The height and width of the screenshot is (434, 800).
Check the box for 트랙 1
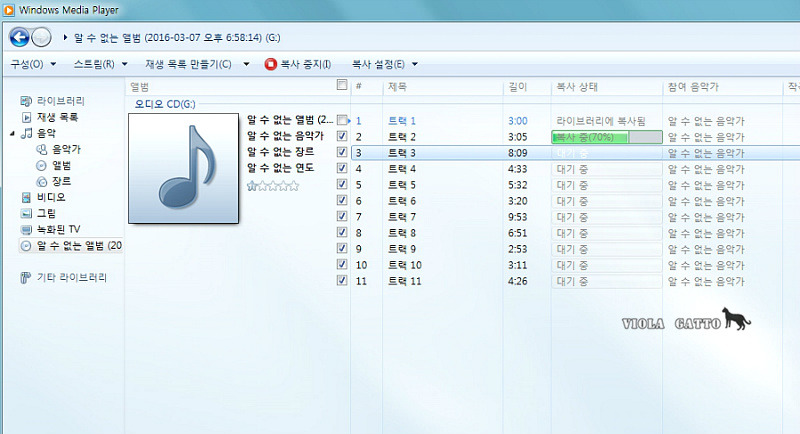tap(342, 120)
